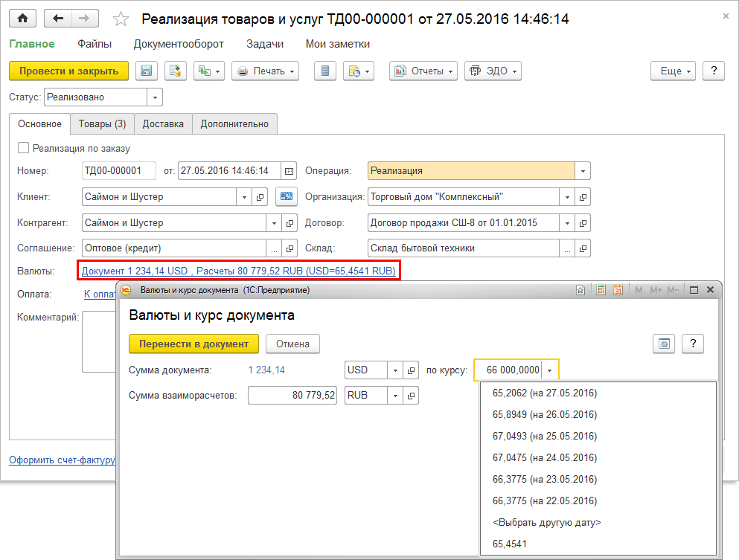Open the Документооборот section
This screenshot has width=739, height=560.
click(x=179, y=44)
